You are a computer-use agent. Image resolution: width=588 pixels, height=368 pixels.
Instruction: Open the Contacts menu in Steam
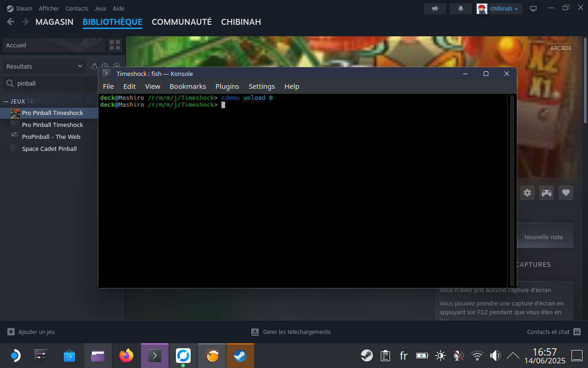[x=77, y=8]
